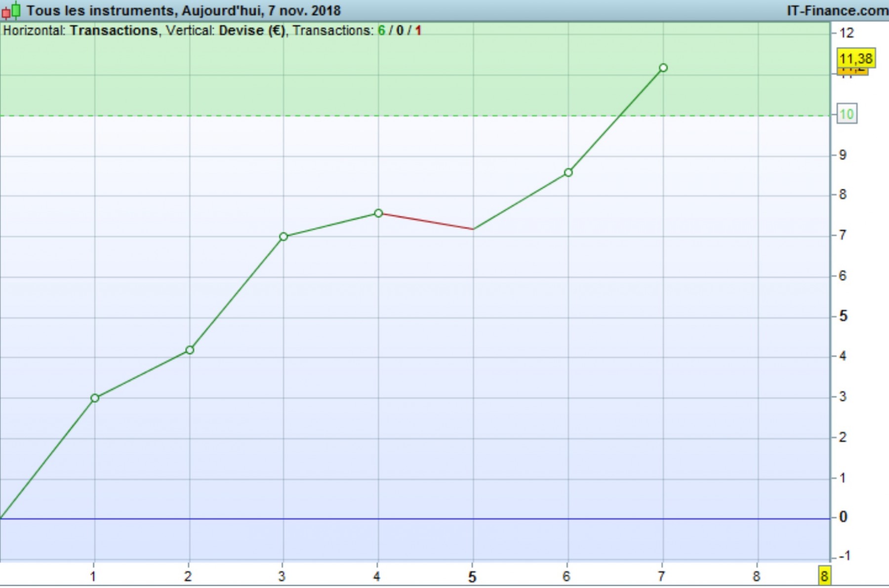Click the blue zero baseline

pos(415,518)
